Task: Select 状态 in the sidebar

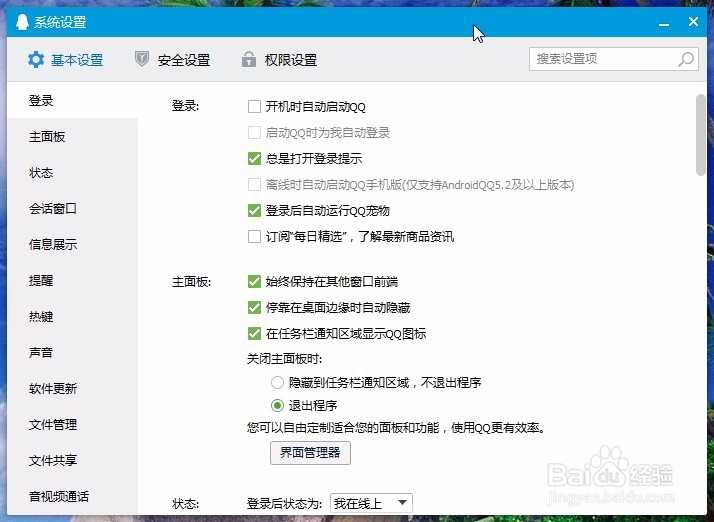Action: tap(72, 172)
